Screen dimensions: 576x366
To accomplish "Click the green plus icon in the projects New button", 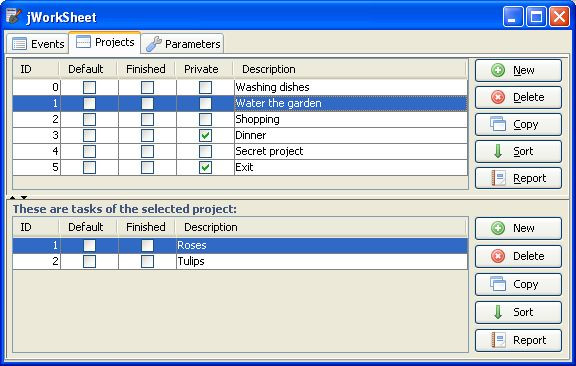I will pos(498,70).
